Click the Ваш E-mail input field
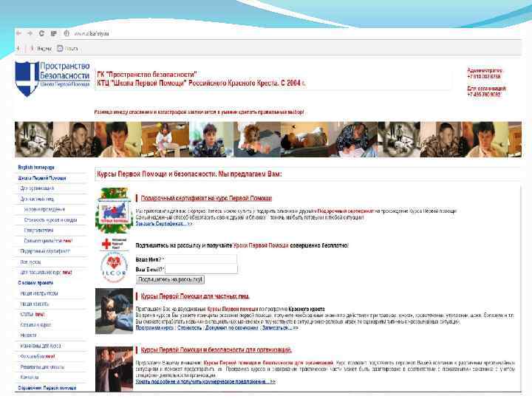Image resolution: width=532 pixels, height=399 pixels. point(201,270)
